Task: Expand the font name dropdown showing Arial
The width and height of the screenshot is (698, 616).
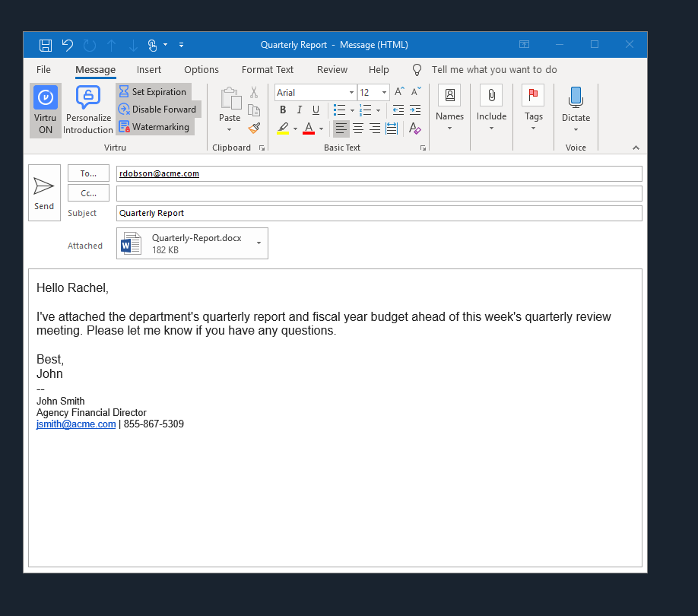Action: (x=351, y=93)
